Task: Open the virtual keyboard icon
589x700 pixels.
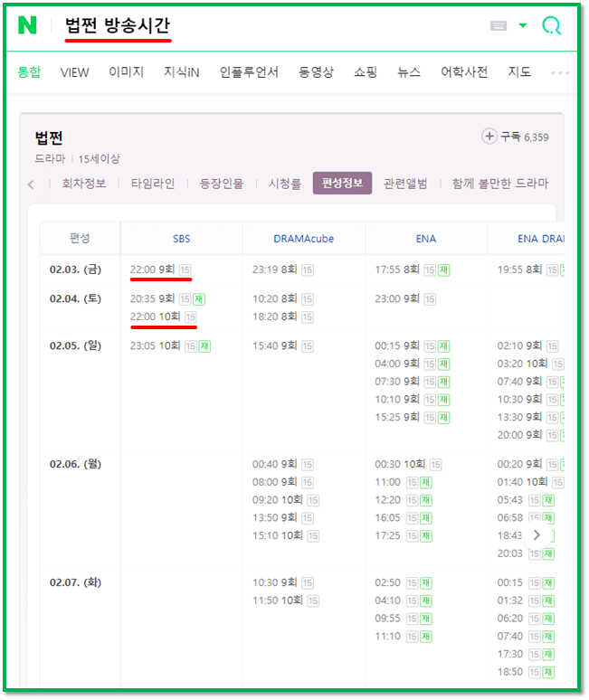Action: click(x=499, y=25)
